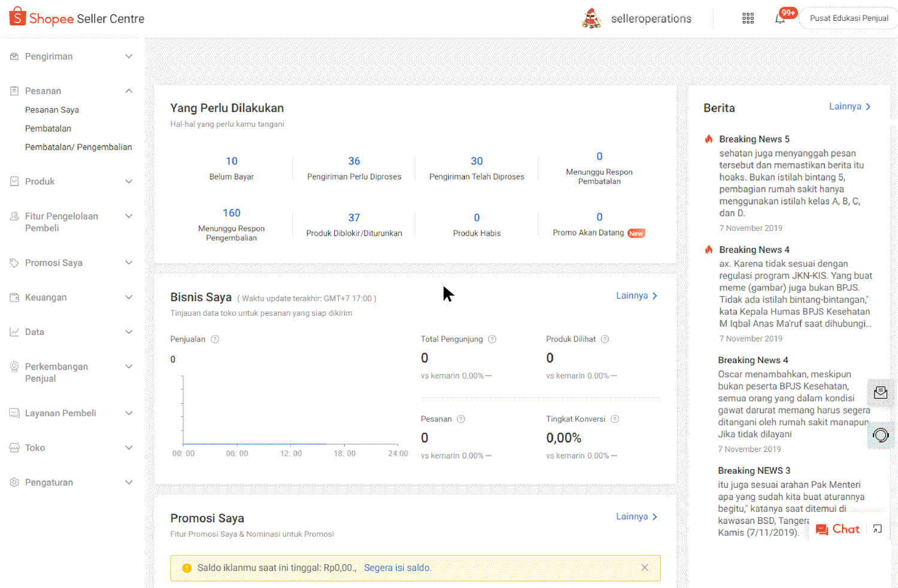The width and height of the screenshot is (898, 588).
Task: Open Pesanan Saya submenu item
Action: click(52, 110)
